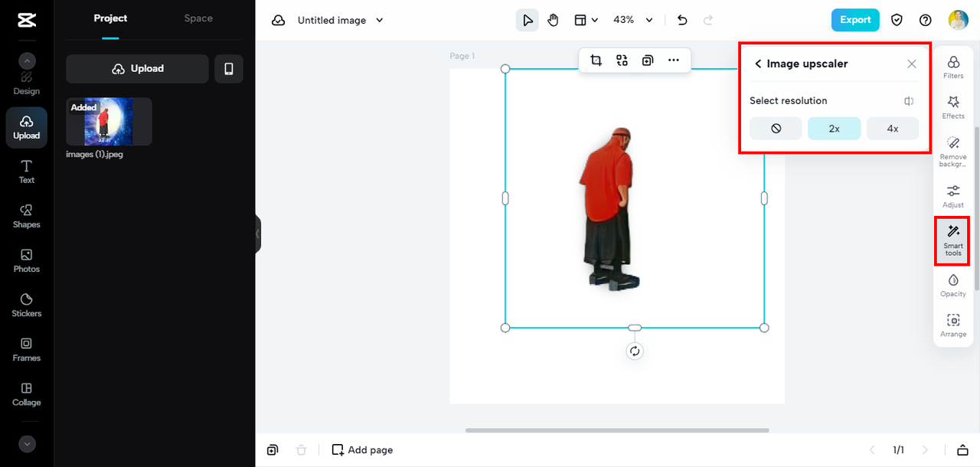Click the upload-from-phone icon

click(228, 69)
